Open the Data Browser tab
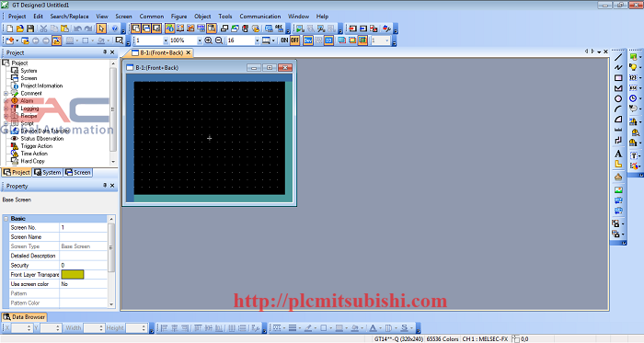 [24, 316]
